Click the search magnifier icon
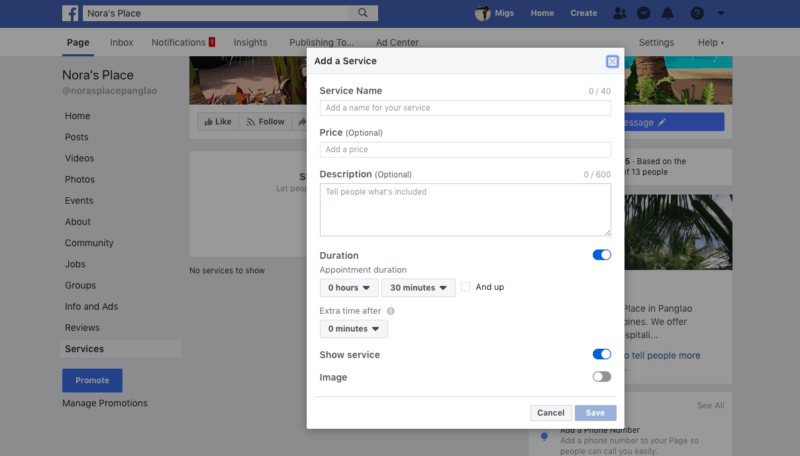Viewport: 800px width, 456px height. point(363,13)
